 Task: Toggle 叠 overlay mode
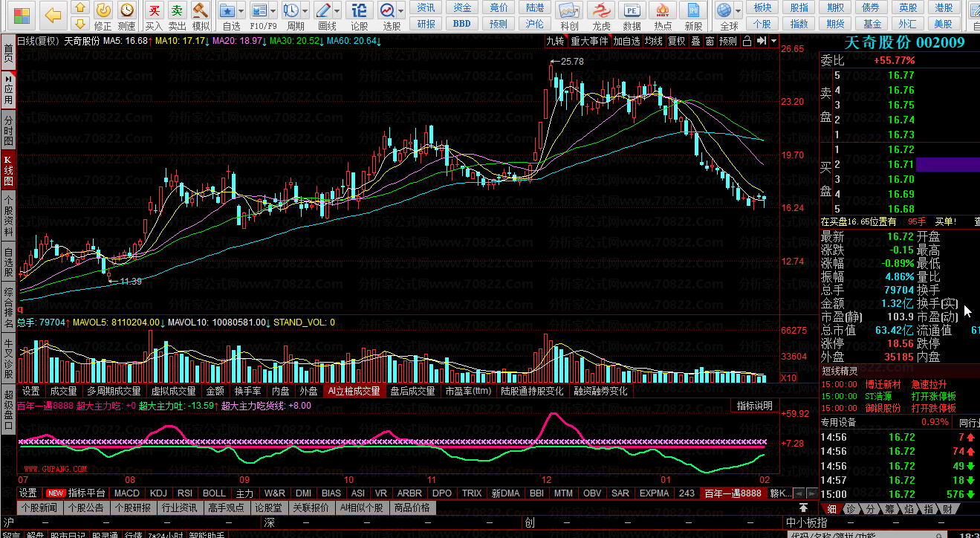coord(696,41)
